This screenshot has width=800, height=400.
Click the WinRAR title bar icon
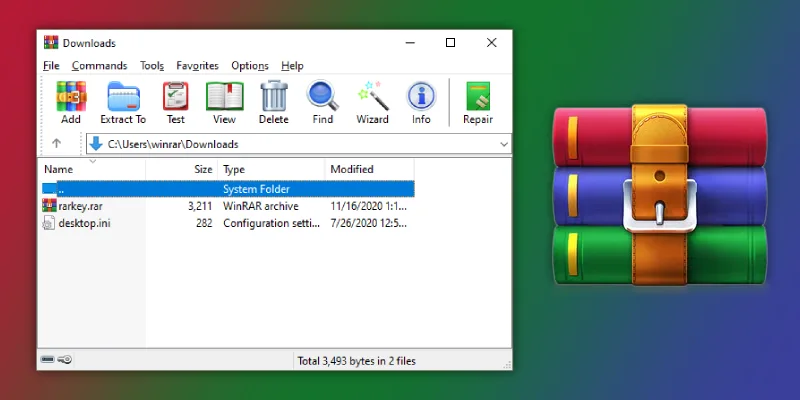tap(51, 42)
